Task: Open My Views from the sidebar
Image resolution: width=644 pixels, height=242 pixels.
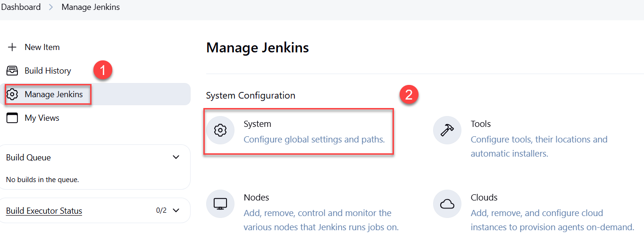Action: coord(42,118)
